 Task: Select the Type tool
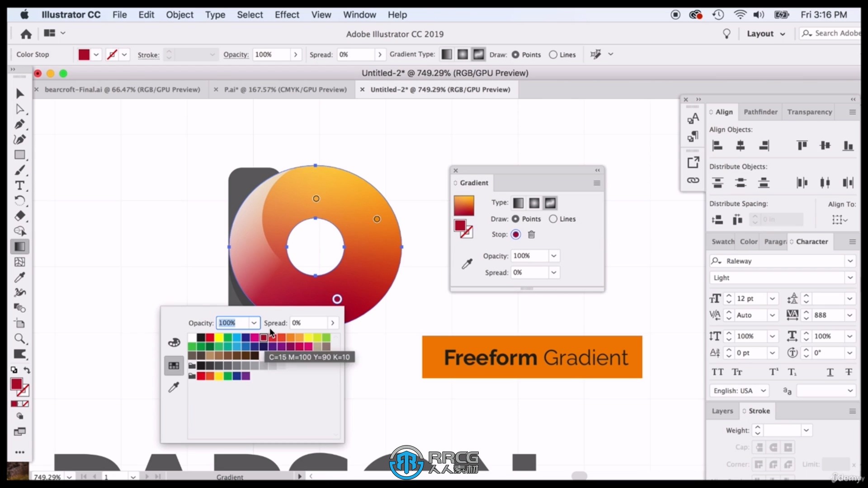19,185
